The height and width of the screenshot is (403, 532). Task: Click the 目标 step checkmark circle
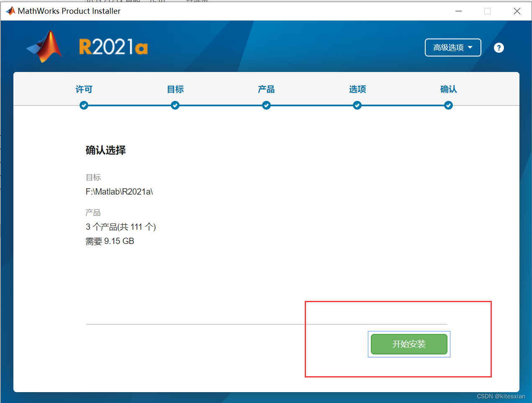click(175, 105)
